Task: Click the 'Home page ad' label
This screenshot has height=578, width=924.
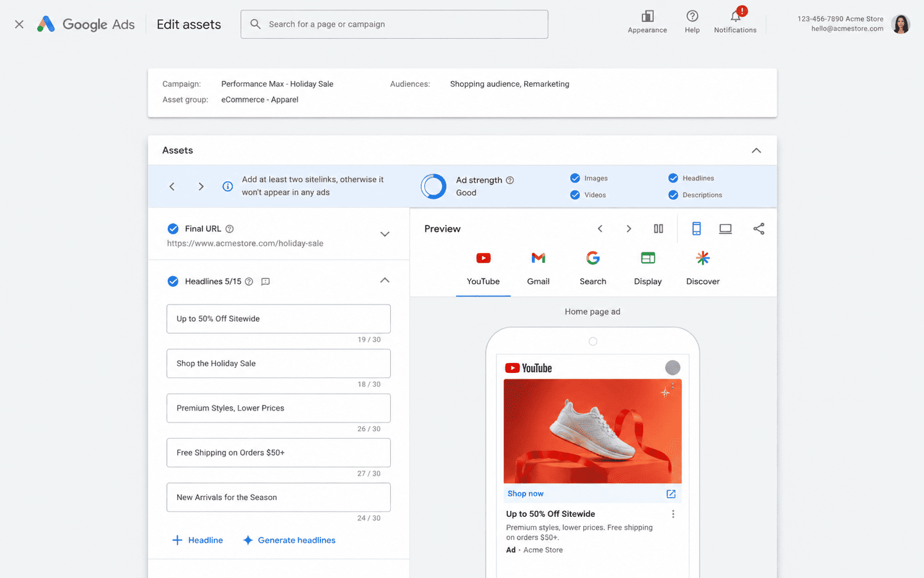Action: pyautogui.click(x=593, y=312)
